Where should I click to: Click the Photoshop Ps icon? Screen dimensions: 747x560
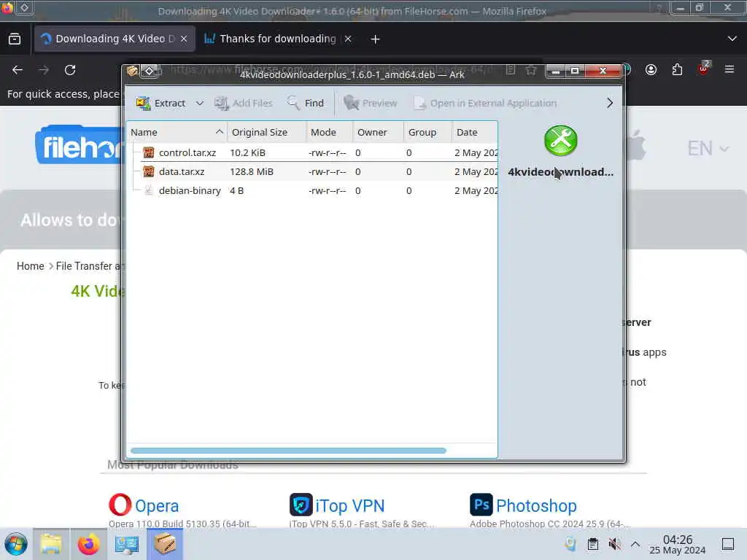pos(481,505)
